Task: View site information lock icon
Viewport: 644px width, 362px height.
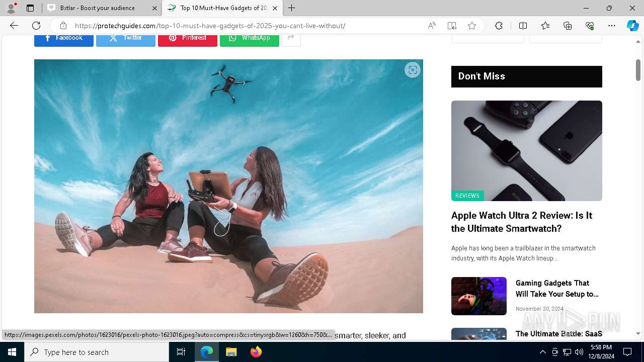Action: pos(63,26)
